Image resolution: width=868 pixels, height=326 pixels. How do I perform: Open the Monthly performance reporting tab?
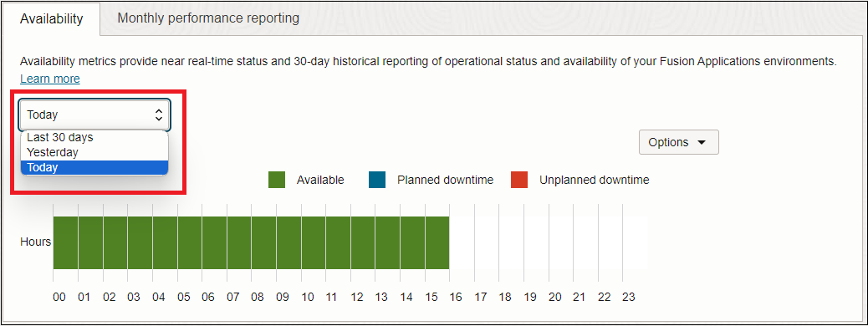pyautogui.click(x=208, y=18)
